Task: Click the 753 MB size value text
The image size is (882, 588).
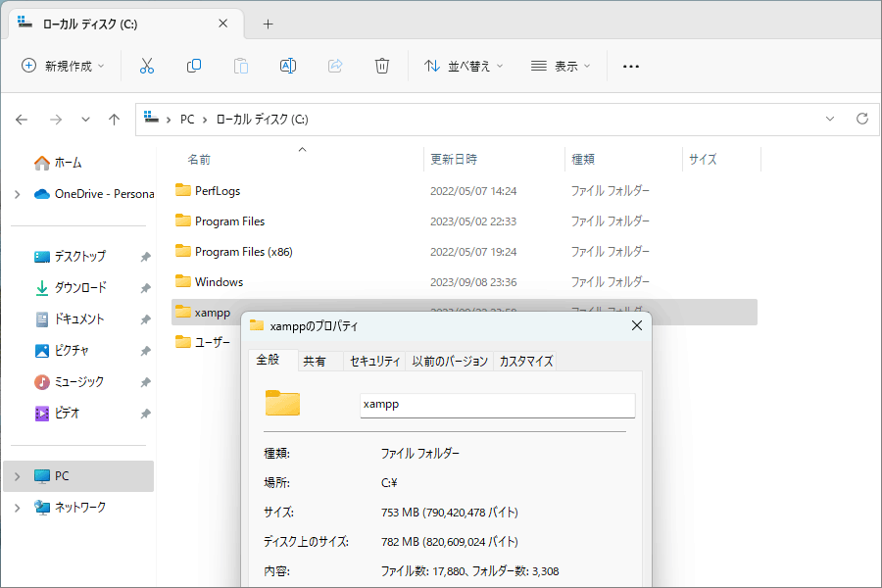Action: point(450,513)
